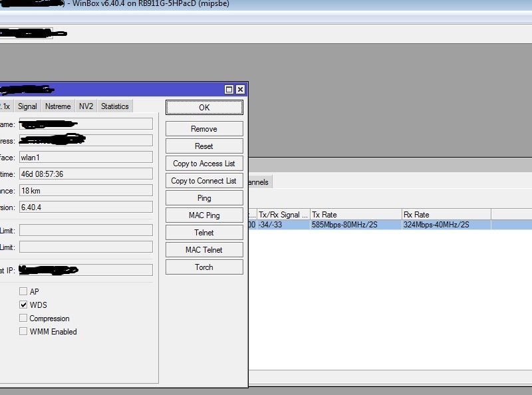Click Copy to Connect List
The height and width of the screenshot is (395, 532).
pyautogui.click(x=204, y=181)
